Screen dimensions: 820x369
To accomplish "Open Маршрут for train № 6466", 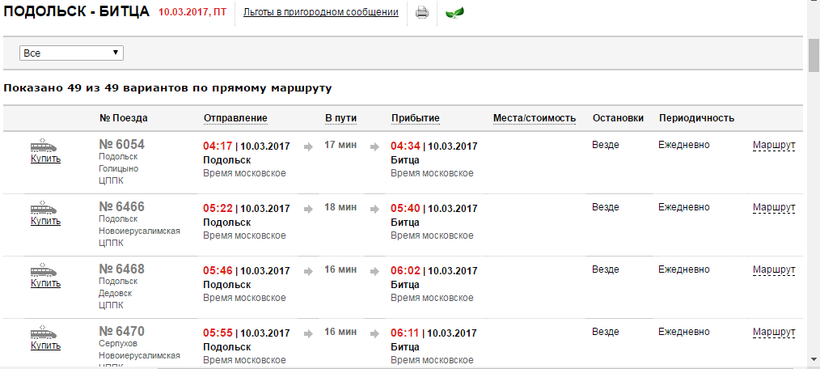I will [x=774, y=207].
